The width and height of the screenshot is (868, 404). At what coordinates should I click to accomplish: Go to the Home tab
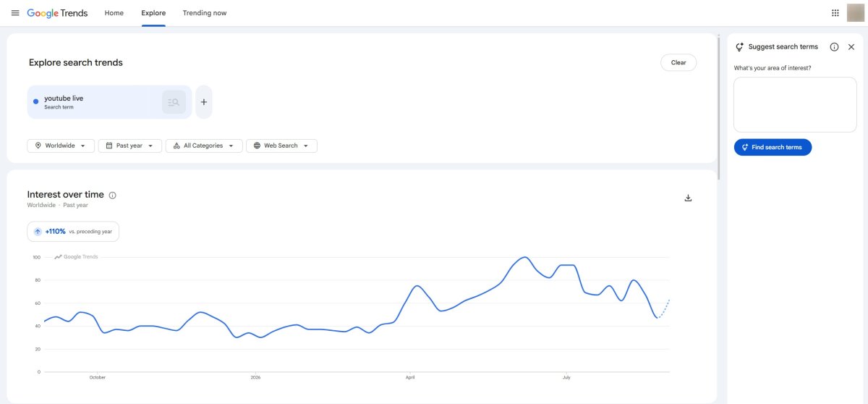[x=114, y=13]
